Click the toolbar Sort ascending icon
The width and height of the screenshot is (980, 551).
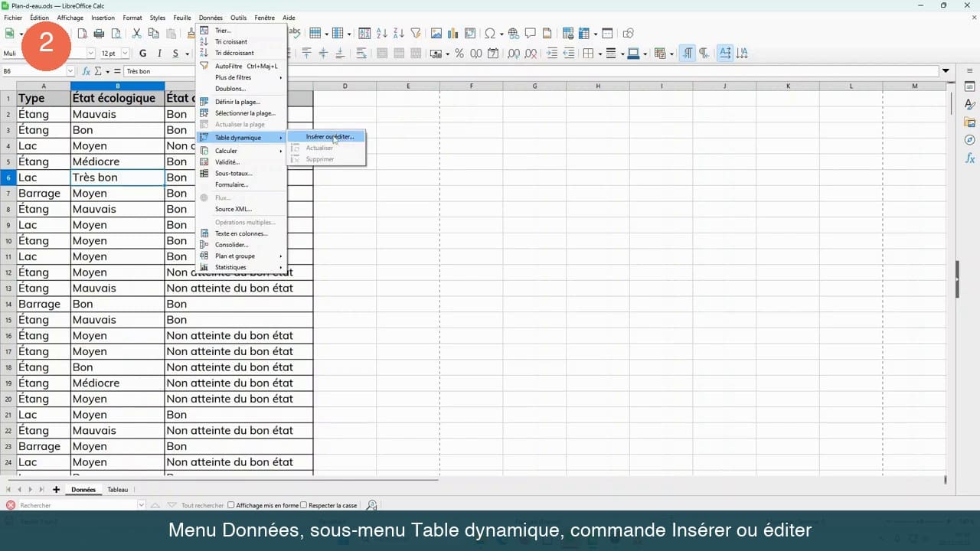(382, 34)
